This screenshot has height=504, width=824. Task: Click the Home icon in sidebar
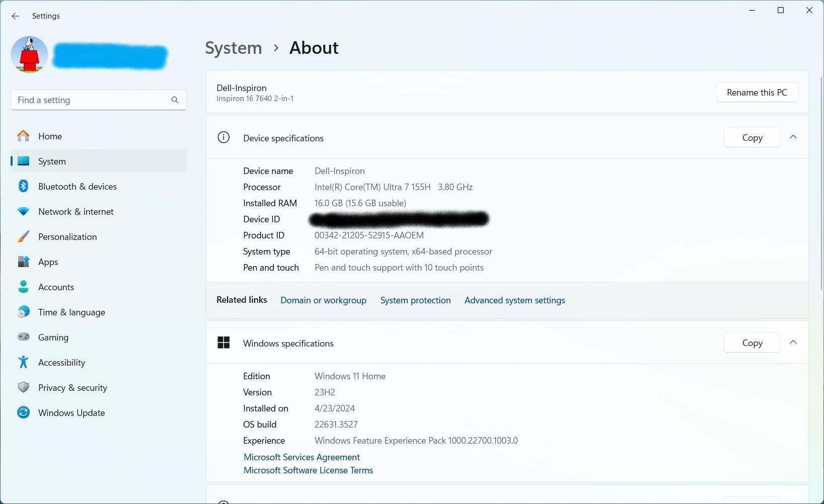click(x=23, y=136)
